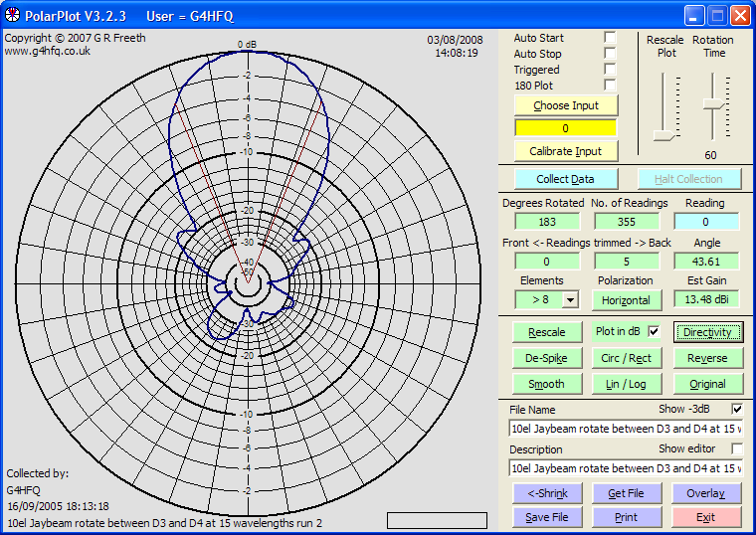Click the Rescale Plot slider handle
Screen dimensions: 756x535
663,135
